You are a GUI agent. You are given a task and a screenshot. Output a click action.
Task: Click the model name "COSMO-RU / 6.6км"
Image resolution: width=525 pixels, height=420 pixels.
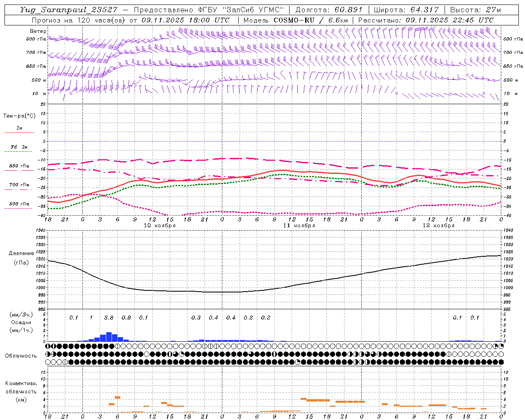click(311, 20)
